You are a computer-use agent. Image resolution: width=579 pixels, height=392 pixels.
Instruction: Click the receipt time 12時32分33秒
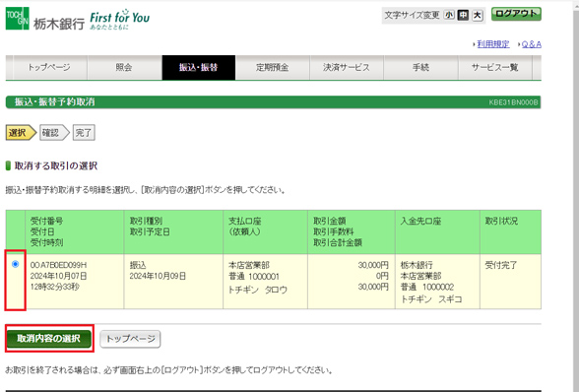click(x=55, y=287)
